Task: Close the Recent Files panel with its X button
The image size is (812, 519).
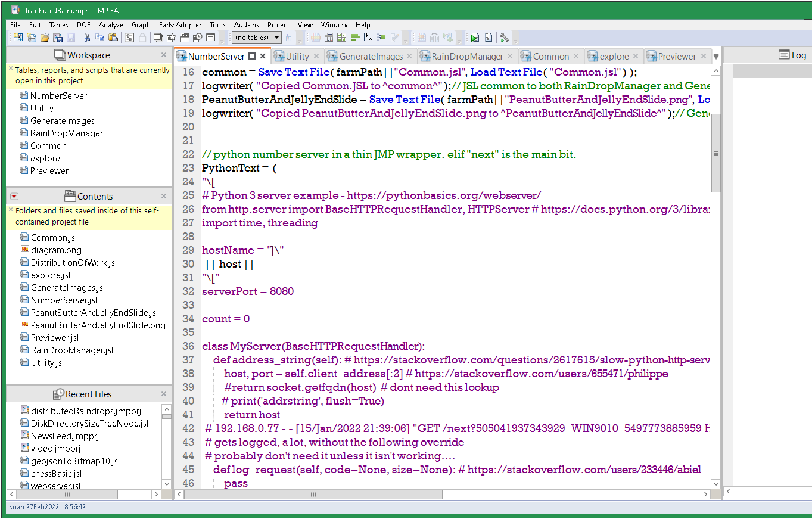Action: [x=165, y=393]
